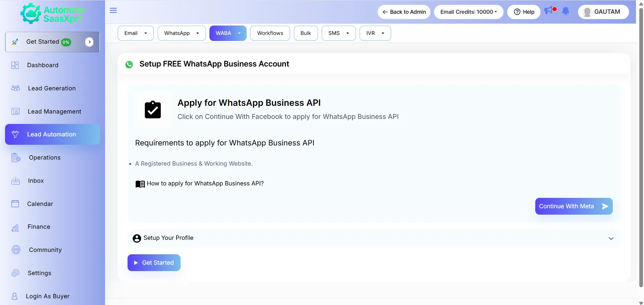This screenshot has height=305, width=644.
Task: Click the green WhatsApp logo icon
Action: [129, 64]
